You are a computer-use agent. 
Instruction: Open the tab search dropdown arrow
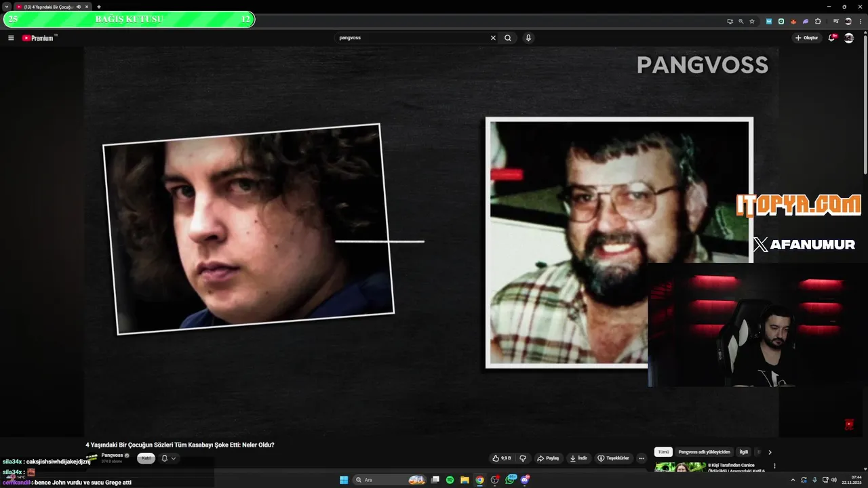pyautogui.click(x=6, y=7)
